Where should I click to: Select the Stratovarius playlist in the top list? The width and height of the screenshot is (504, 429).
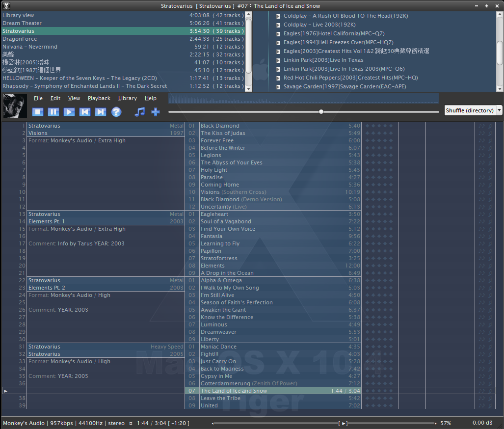(123, 31)
